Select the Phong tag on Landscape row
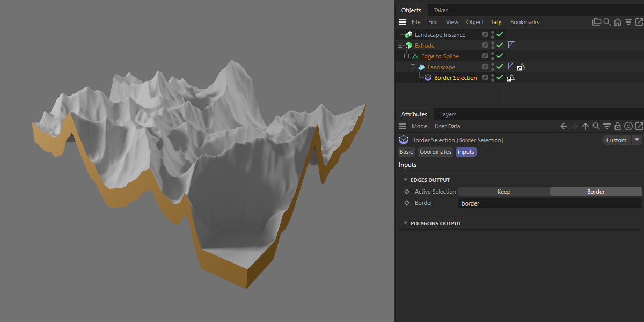644x322 pixels. pos(511,67)
